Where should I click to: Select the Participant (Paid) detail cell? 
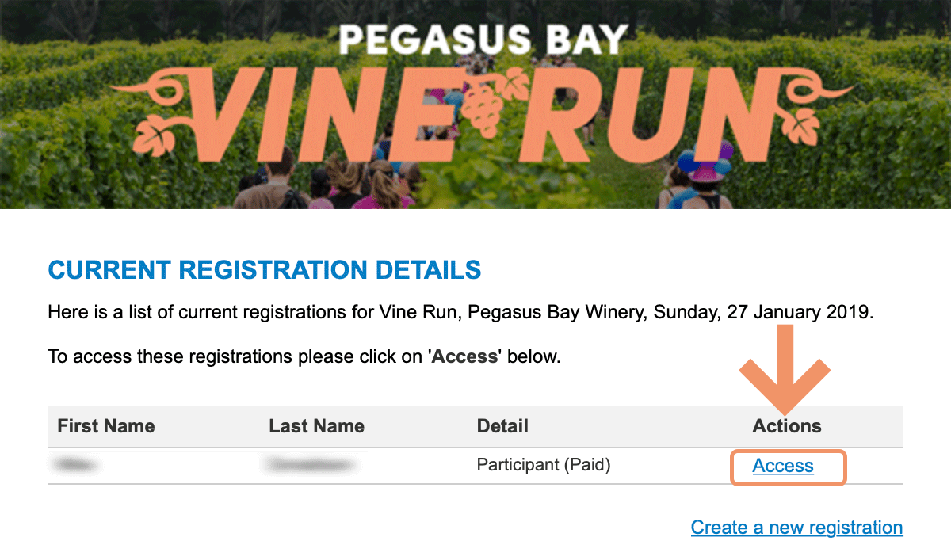[544, 465]
